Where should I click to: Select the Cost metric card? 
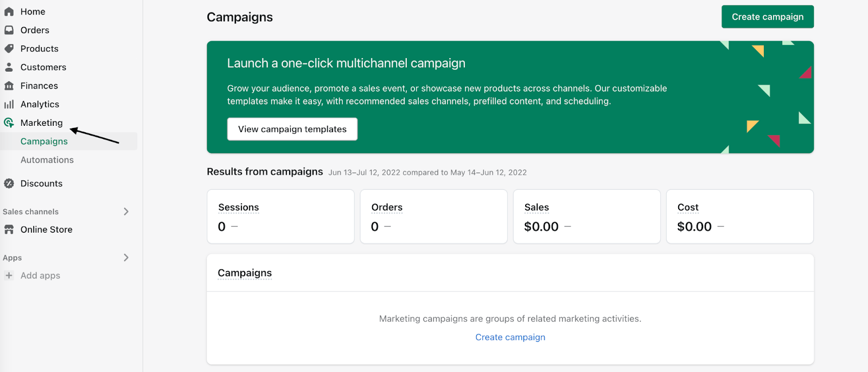739,216
